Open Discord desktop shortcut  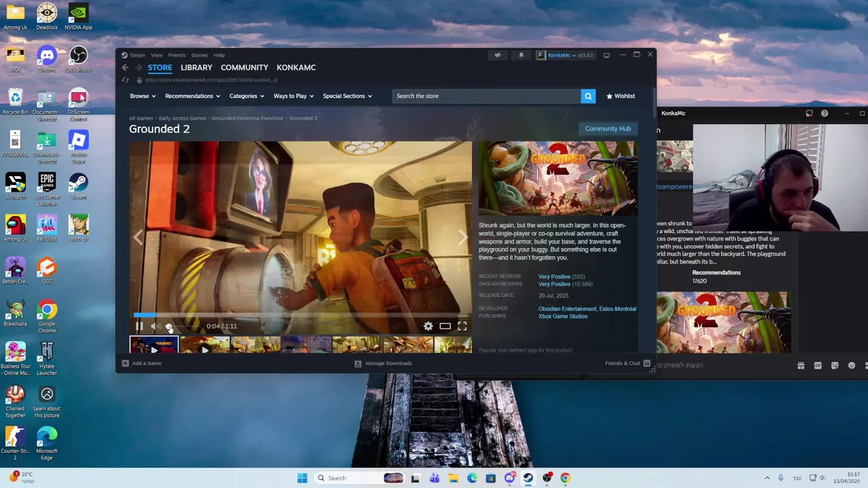[x=47, y=59]
